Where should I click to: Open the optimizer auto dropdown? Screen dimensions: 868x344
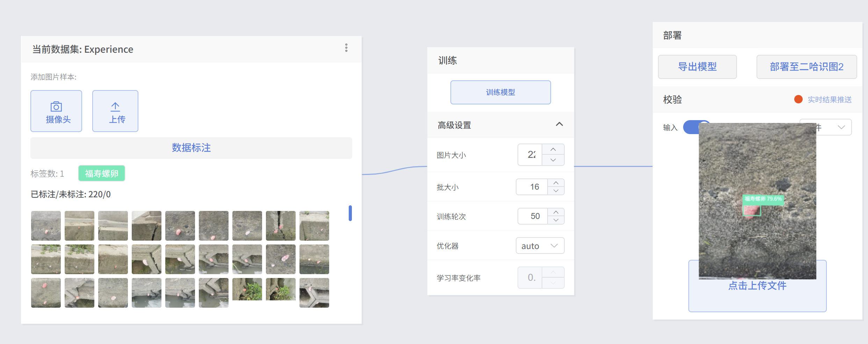coord(540,246)
